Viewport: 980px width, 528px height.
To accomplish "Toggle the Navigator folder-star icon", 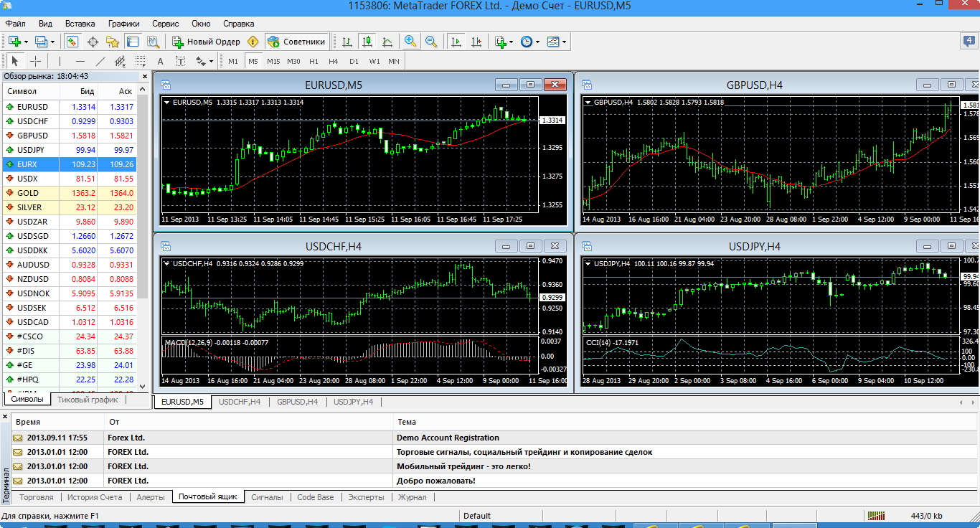I will click(x=113, y=42).
